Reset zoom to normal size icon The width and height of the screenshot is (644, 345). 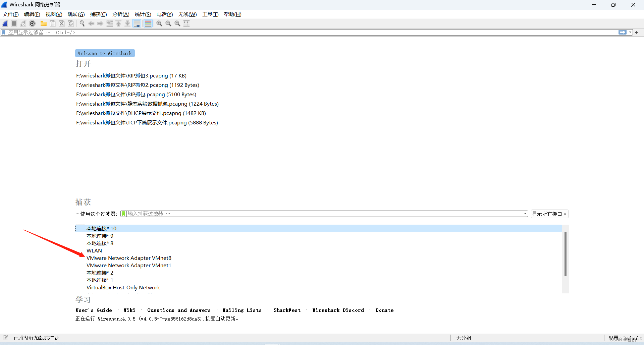177,23
